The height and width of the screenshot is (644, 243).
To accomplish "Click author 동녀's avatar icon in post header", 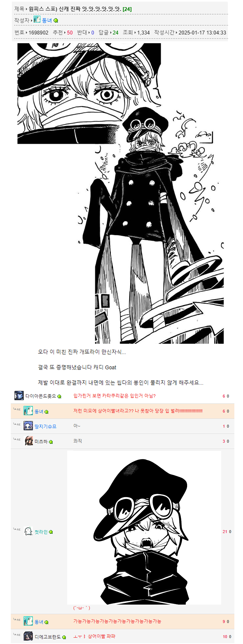I will coord(37,19).
